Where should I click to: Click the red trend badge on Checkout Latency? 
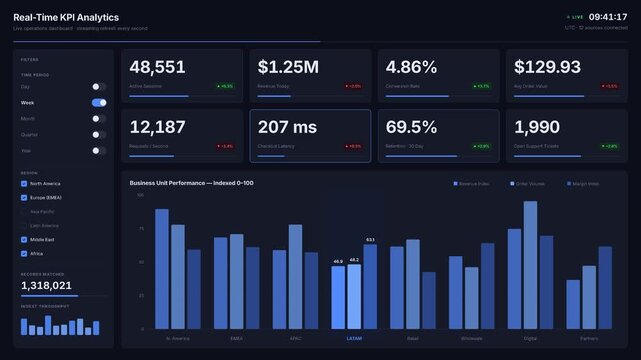tap(353, 146)
